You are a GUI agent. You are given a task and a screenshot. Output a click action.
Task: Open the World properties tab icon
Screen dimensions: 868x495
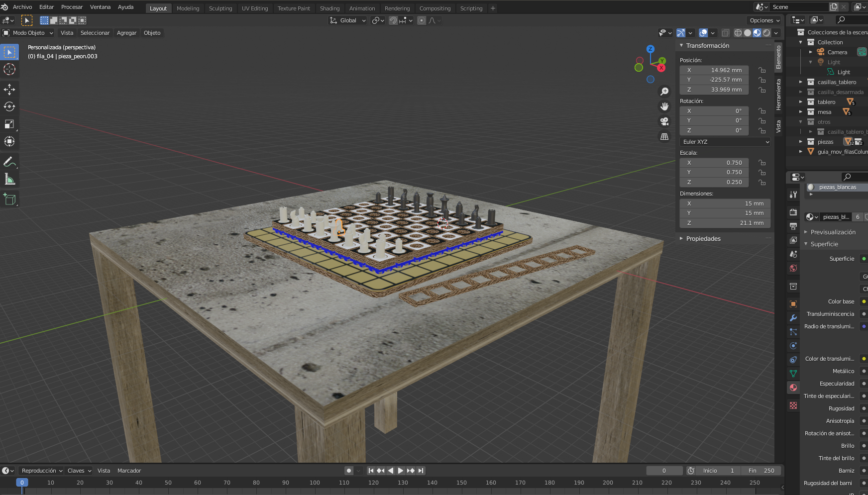click(x=793, y=268)
